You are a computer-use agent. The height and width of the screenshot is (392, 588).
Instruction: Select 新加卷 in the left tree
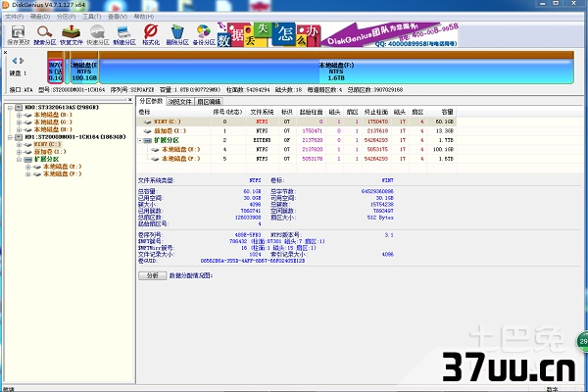click(50, 152)
